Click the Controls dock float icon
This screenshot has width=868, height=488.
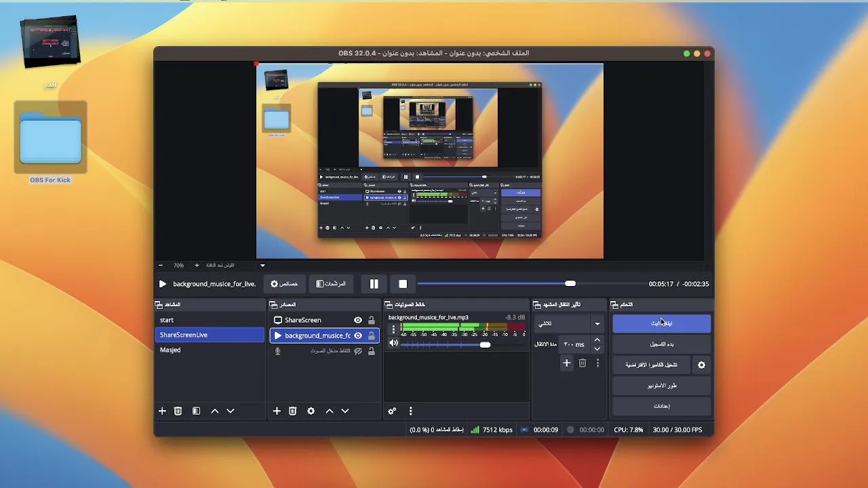pyautogui.click(x=614, y=305)
